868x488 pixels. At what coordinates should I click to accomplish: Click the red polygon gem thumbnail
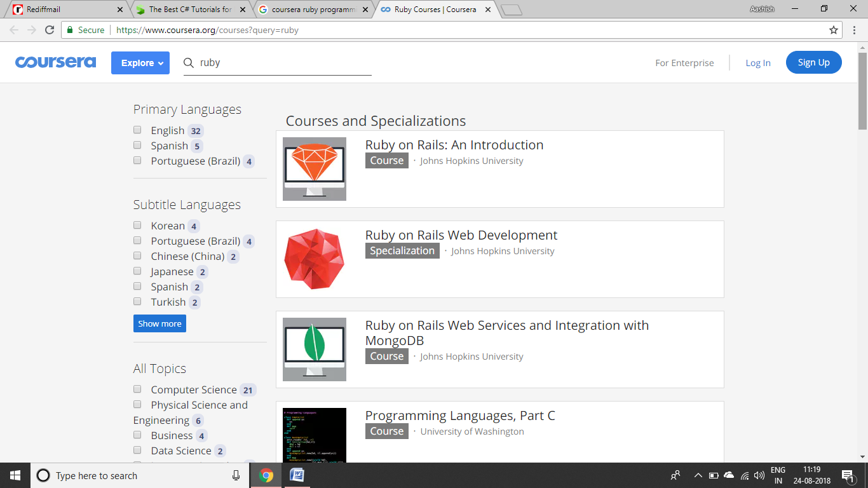coord(315,259)
